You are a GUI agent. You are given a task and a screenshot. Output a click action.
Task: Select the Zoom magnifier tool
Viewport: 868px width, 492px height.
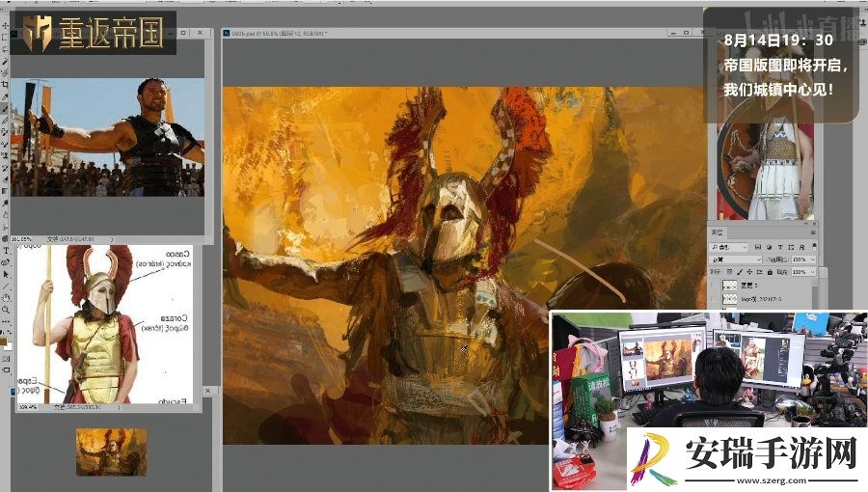(6, 310)
